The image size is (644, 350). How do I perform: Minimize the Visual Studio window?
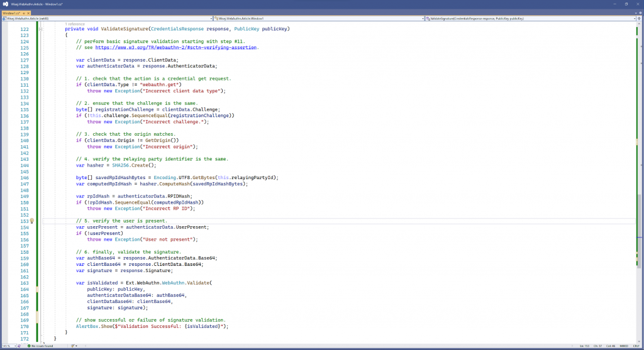tap(615, 4)
